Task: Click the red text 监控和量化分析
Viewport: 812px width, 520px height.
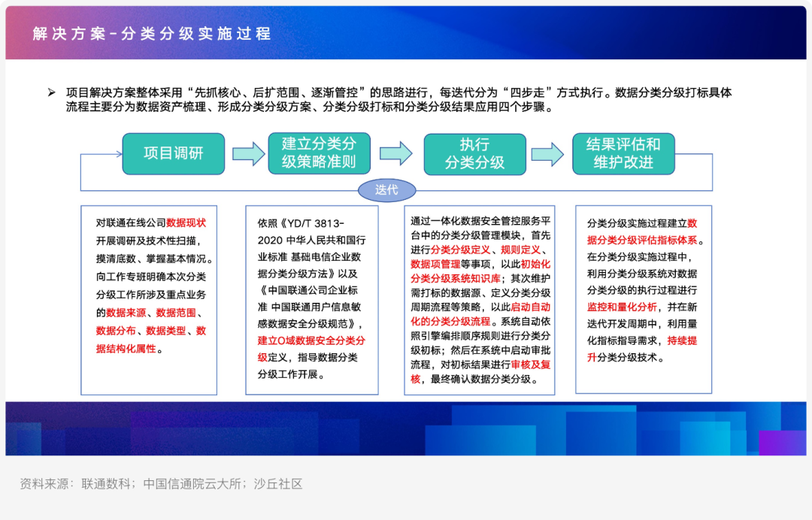Action: click(x=623, y=307)
